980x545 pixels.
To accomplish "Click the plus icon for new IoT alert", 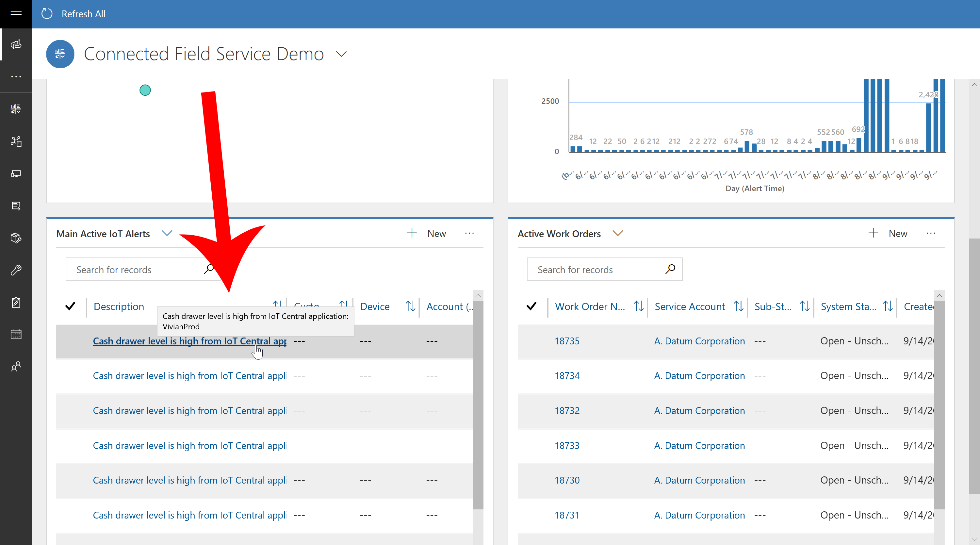I will coord(412,233).
